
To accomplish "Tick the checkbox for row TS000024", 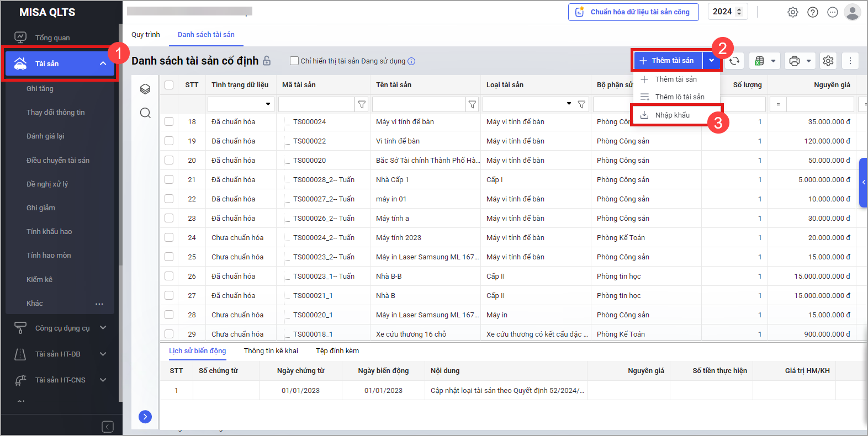I will (169, 121).
